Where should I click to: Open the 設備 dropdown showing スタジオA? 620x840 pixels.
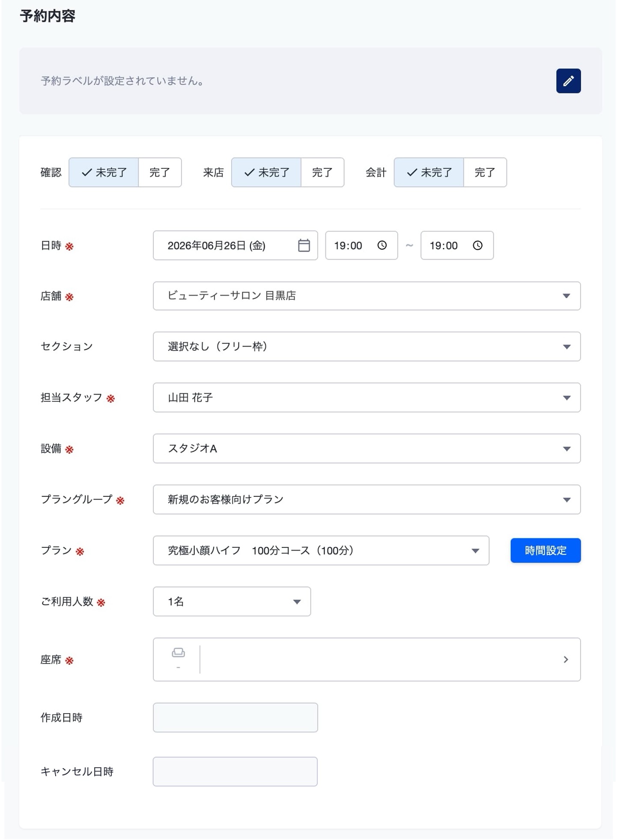pyautogui.click(x=367, y=448)
